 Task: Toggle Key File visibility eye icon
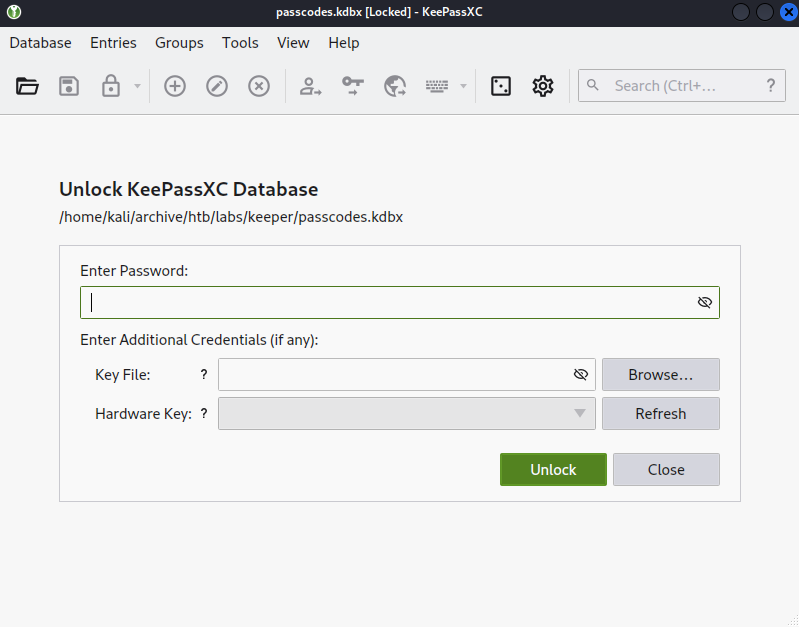[x=581, y=375]
